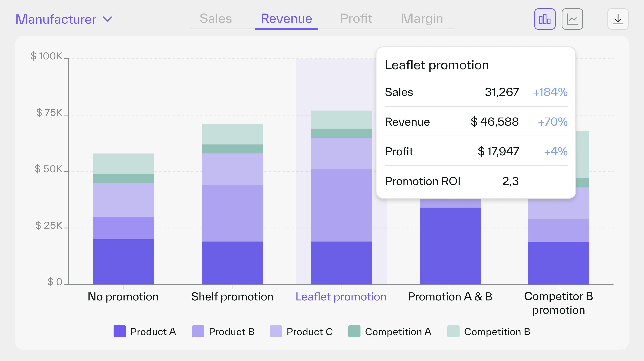Screen dimensions: 644x361
Task: Toggle Competition B legend swatch
Action: [x=453, y=331]
